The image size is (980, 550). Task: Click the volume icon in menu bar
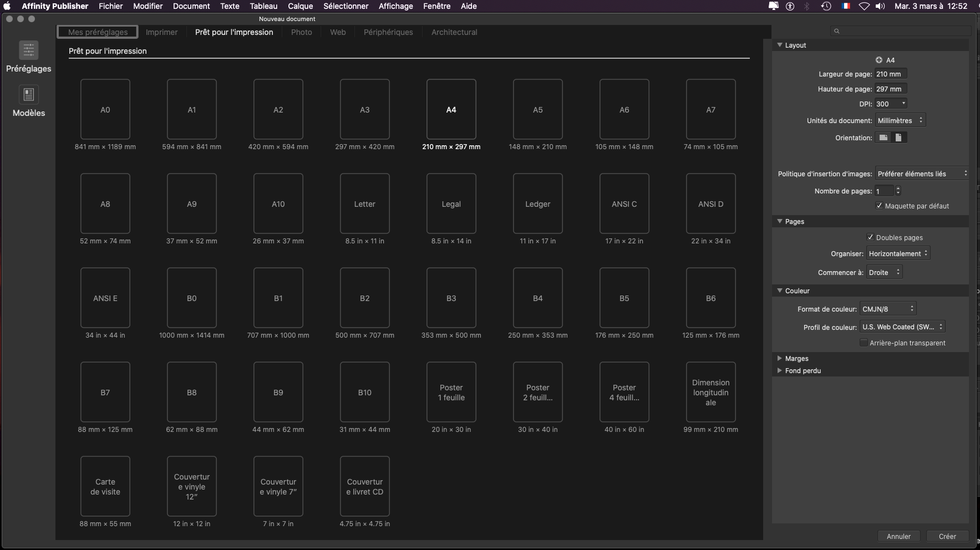880,6
